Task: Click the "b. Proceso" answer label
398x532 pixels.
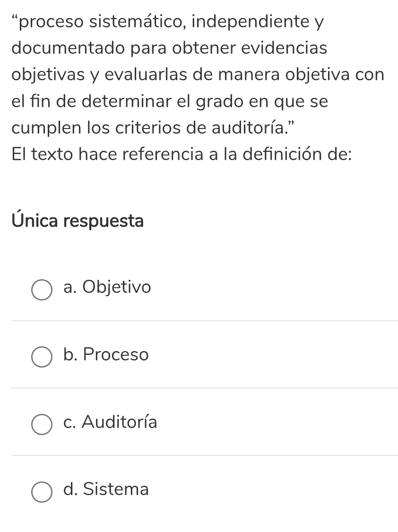Action: [106, 354]
